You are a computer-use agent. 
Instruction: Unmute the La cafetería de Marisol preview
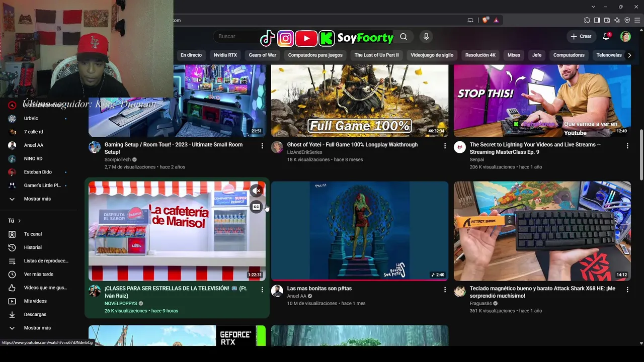pyautogui.click(x=257, y=191)
